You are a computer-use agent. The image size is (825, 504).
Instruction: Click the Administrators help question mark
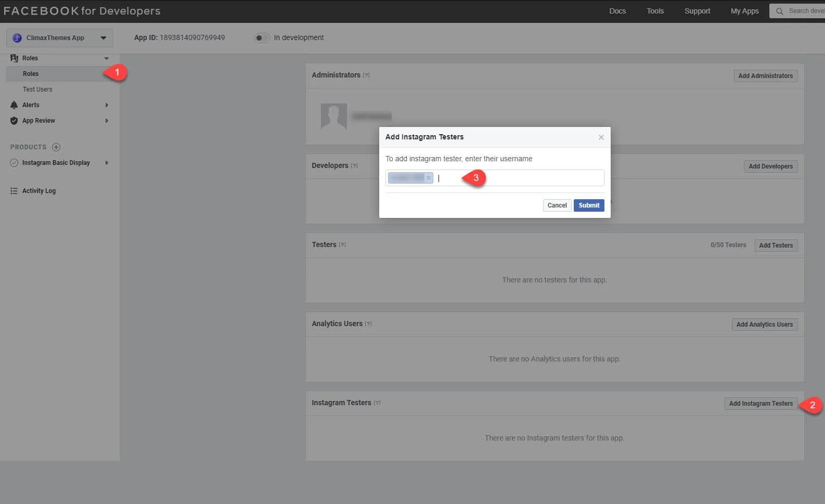[x=366, y=75]
